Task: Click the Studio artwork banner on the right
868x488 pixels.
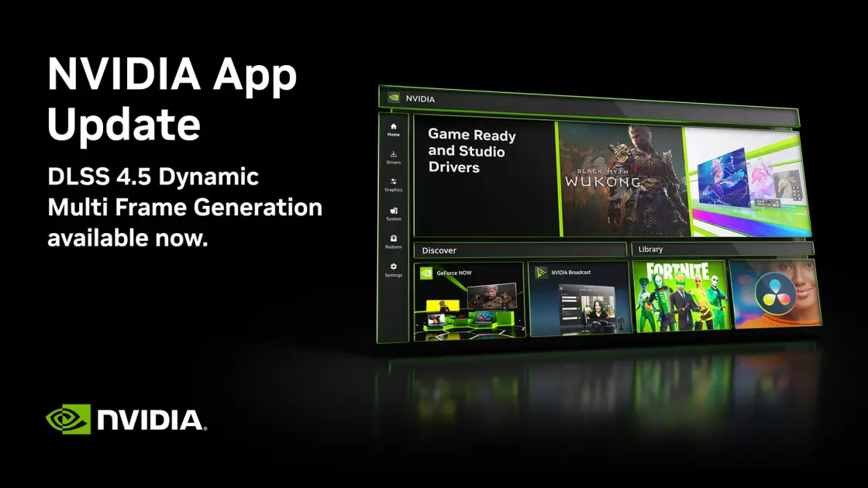Action: (744, 183)
